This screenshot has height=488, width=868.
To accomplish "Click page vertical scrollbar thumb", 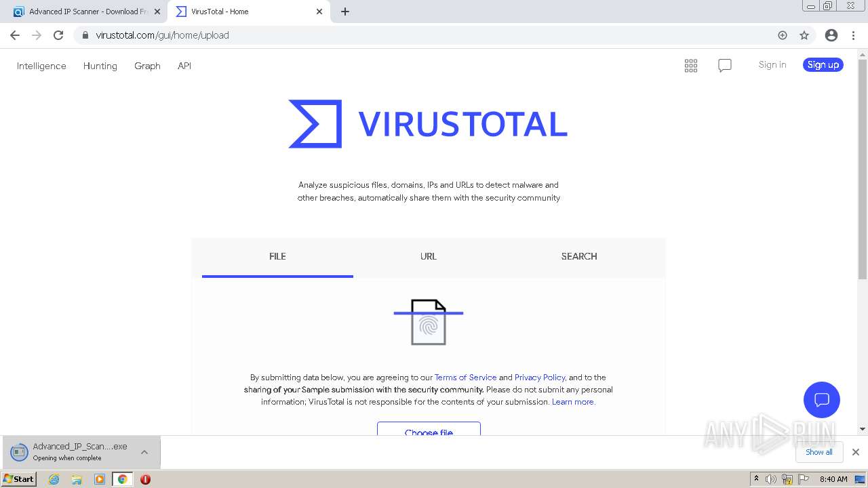I will [x=863, y=169].
